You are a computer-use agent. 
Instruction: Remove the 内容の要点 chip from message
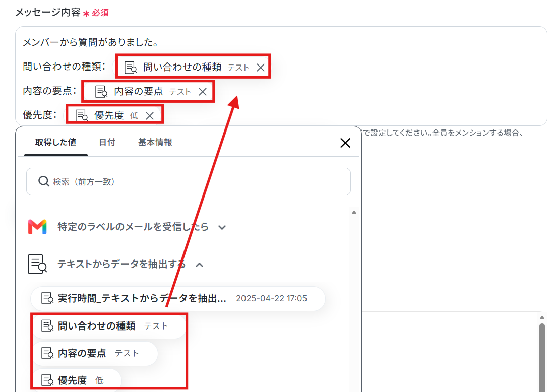pos(203,92)
